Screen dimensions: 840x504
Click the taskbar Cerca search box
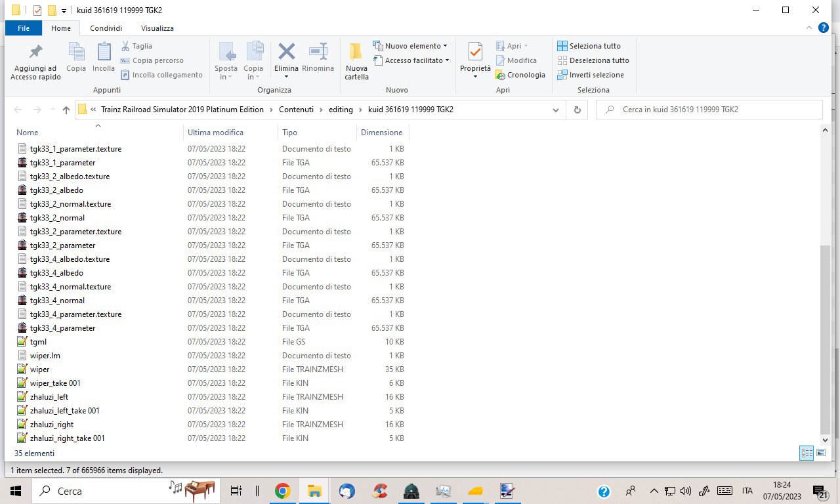click(125, 491)
